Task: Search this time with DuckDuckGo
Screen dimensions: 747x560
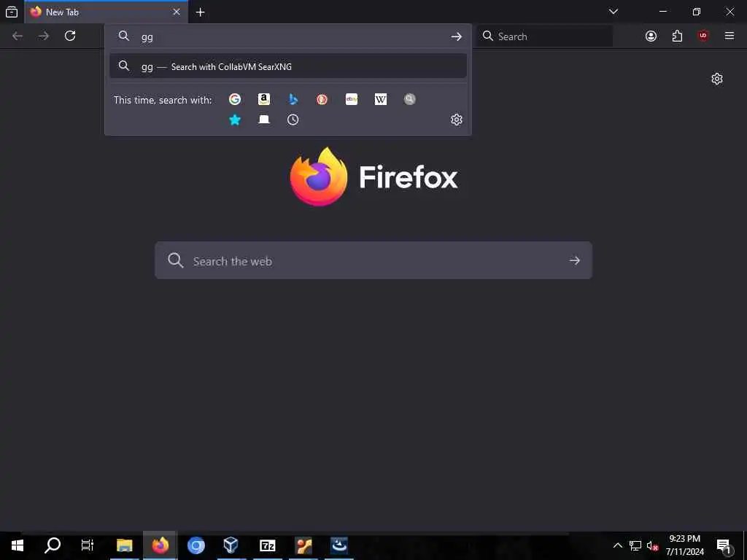Action: (x=322, y=99)
